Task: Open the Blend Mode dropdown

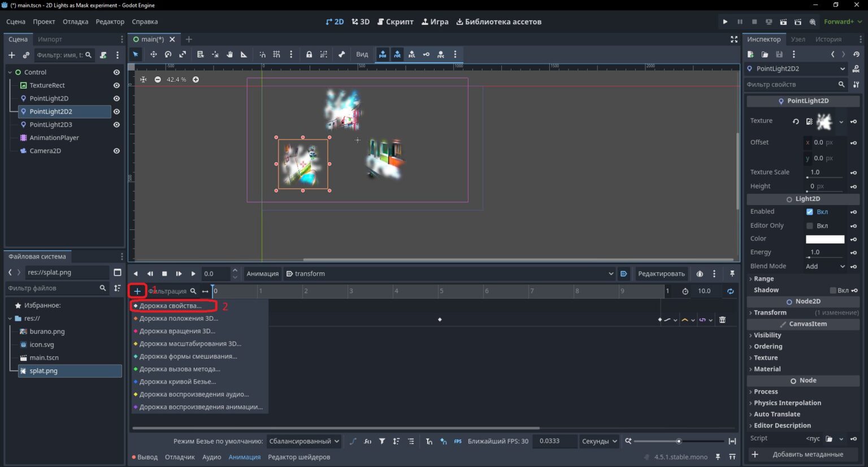Action: (x=825, y=266)
